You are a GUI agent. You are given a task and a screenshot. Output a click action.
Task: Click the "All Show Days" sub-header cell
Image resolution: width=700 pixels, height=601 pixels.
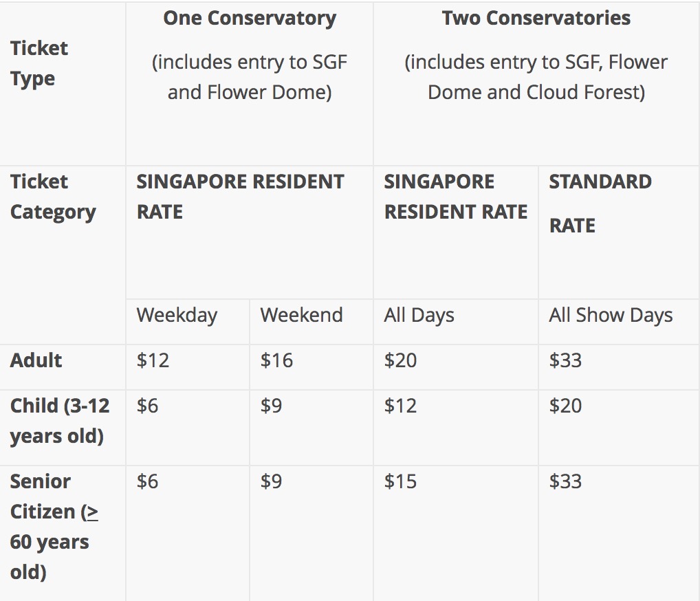click(x=611, y=316)
